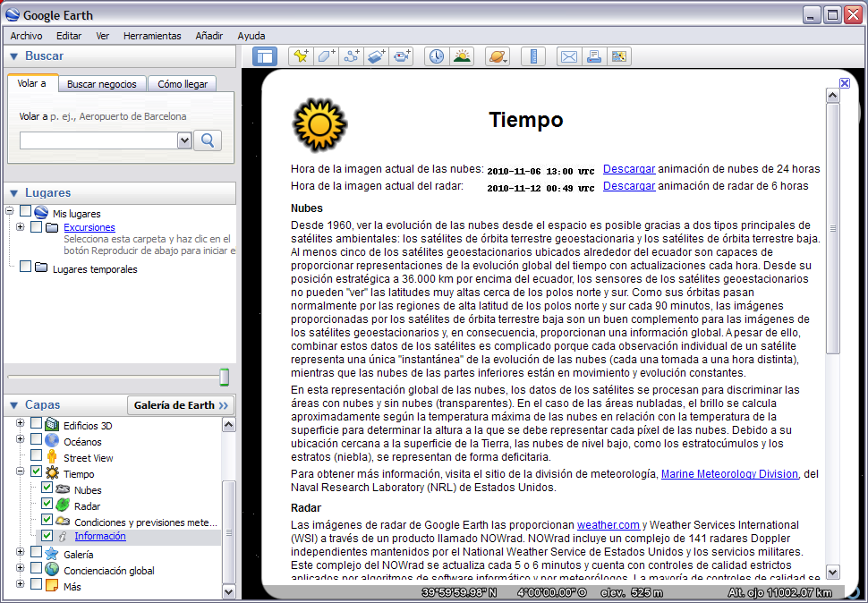Screen dimensions: 868x603
Task: Open the historical imagery clock tool
Action: point(436,56)
